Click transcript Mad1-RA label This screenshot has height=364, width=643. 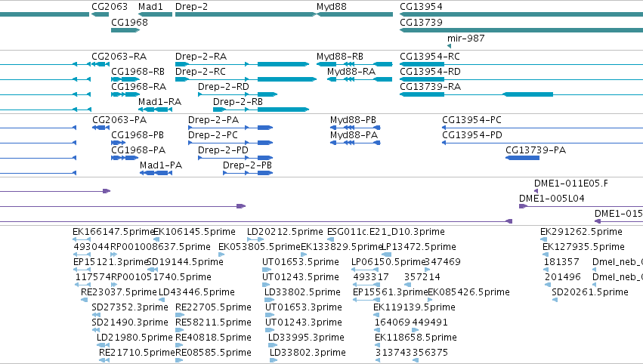coord(160,102)
